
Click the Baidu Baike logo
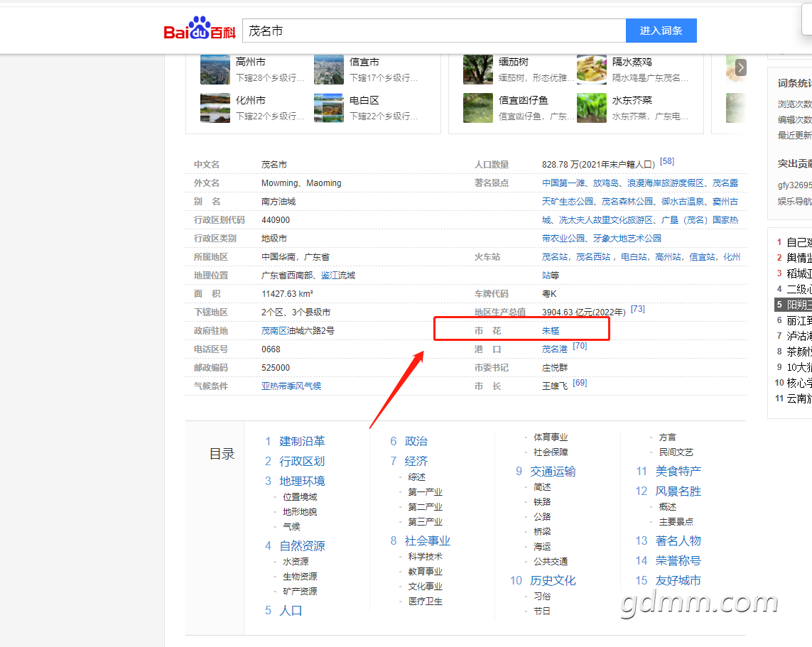click(200, 29)
